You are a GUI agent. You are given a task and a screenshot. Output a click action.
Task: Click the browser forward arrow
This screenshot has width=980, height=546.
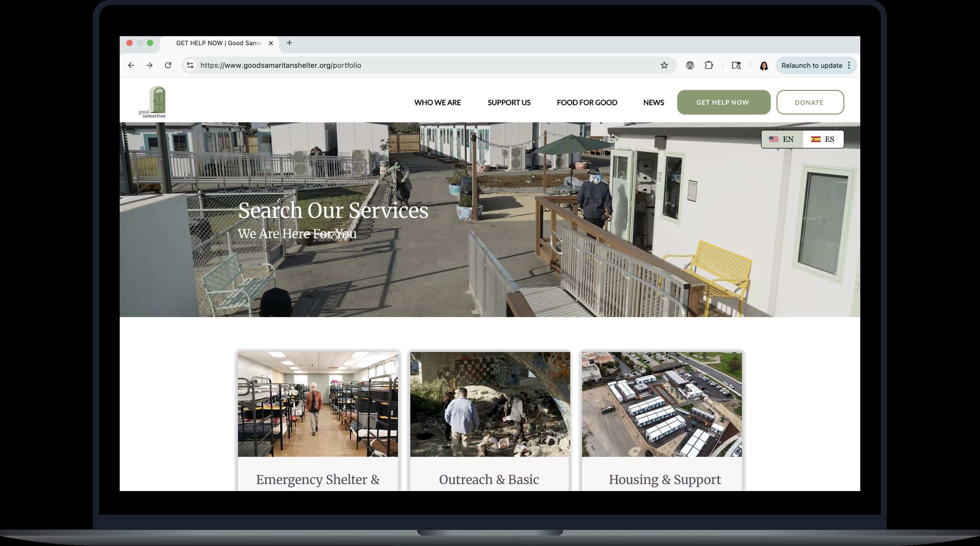150,65
